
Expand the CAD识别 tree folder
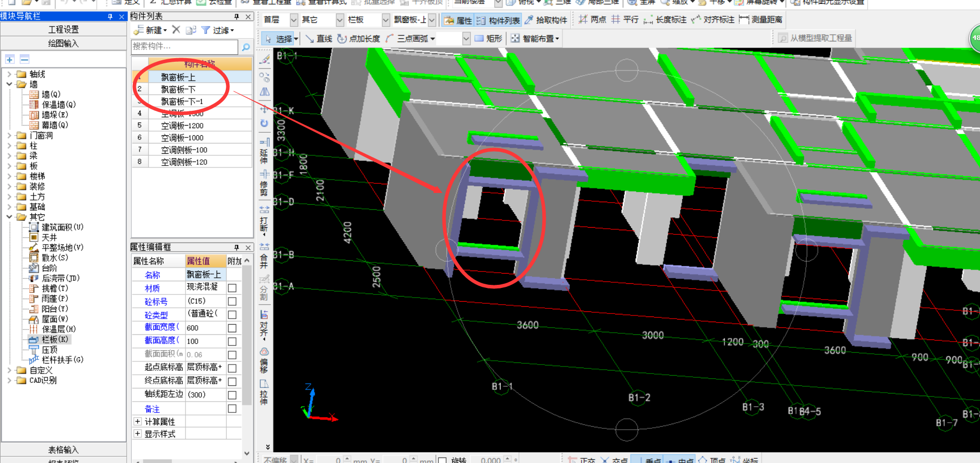[x=9, y=380]
